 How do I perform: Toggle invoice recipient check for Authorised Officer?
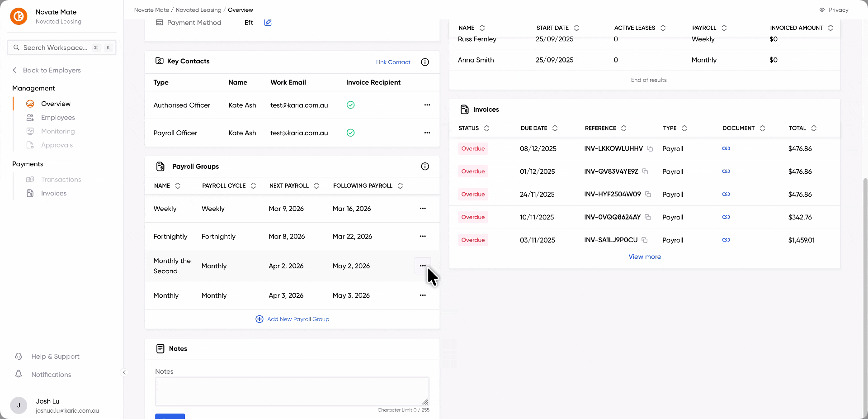coord(350,105)
